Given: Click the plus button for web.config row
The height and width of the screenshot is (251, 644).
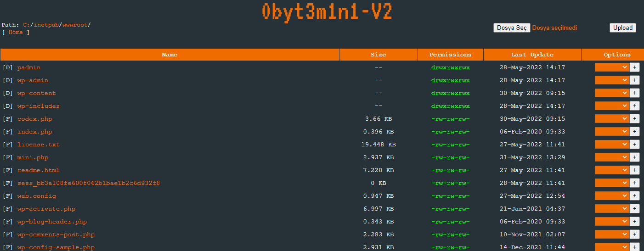Looking at the screenshot, I should [x=634, y=196].
